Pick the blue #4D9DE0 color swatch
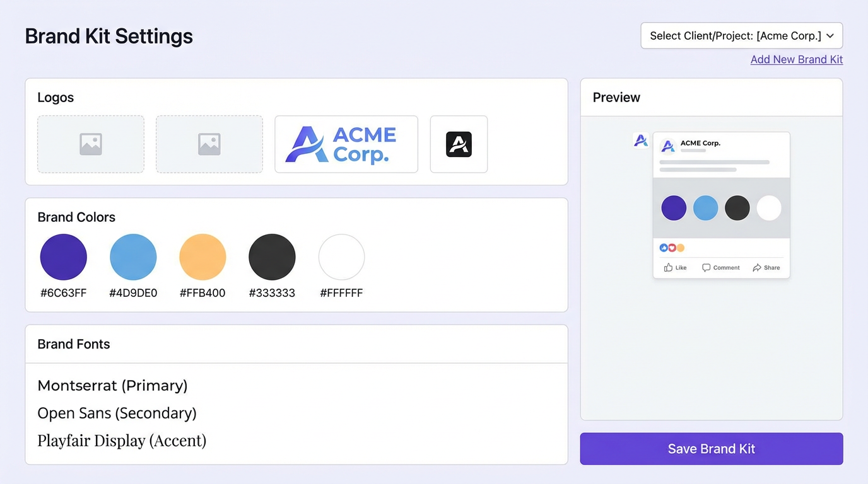The height and width of the screenshot is (484, 868). click(133, 257)
